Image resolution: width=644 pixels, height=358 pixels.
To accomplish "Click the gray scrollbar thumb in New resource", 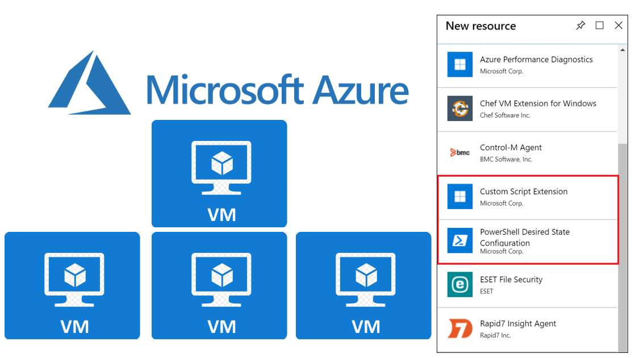I will (623, 244).
